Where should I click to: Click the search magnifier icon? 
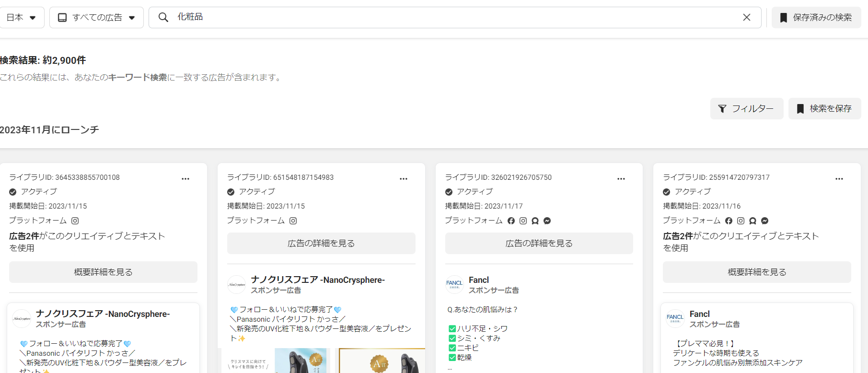pyautogui.click(x=163, y=17)
